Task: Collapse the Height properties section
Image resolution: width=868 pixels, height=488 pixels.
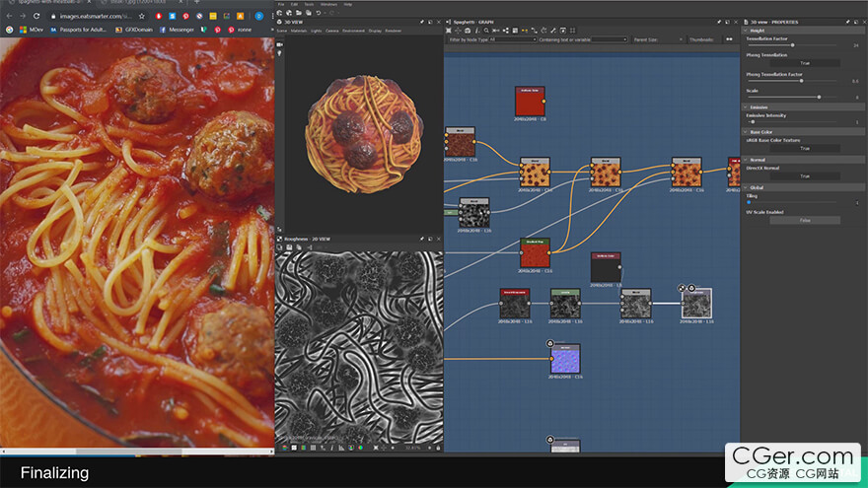Action: [x=746, y=31]
